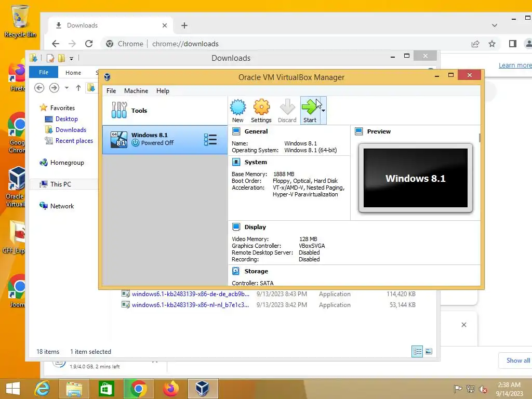This screenshot has height=399, width=532.
Task: Open the Chrome tab search chevron
Action: click(495, 25)
